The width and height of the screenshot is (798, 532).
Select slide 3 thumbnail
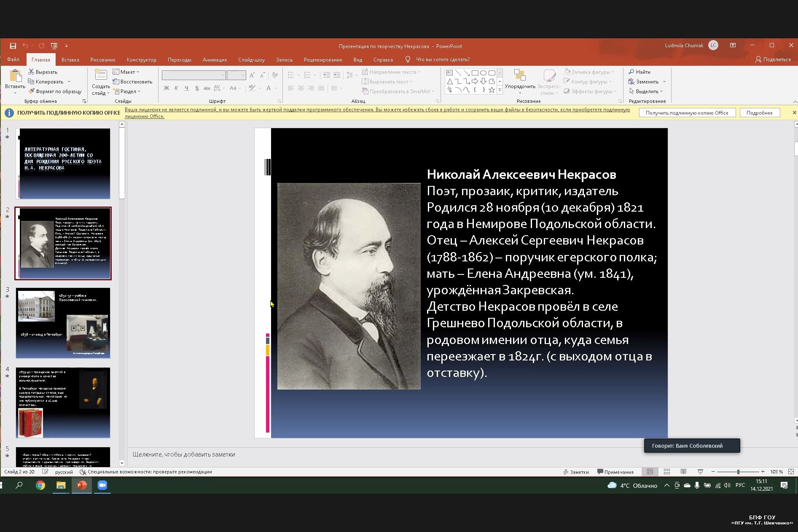coord(63,323)
